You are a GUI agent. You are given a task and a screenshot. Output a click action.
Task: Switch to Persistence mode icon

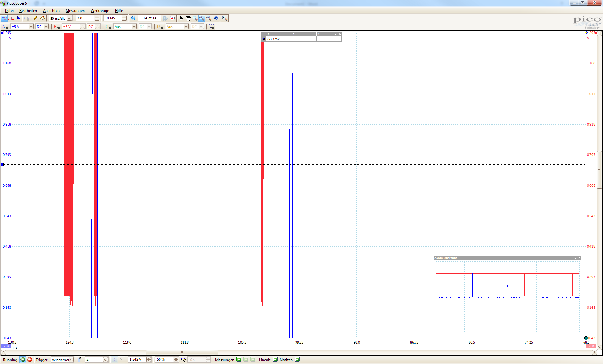click(x=11, y=18)
